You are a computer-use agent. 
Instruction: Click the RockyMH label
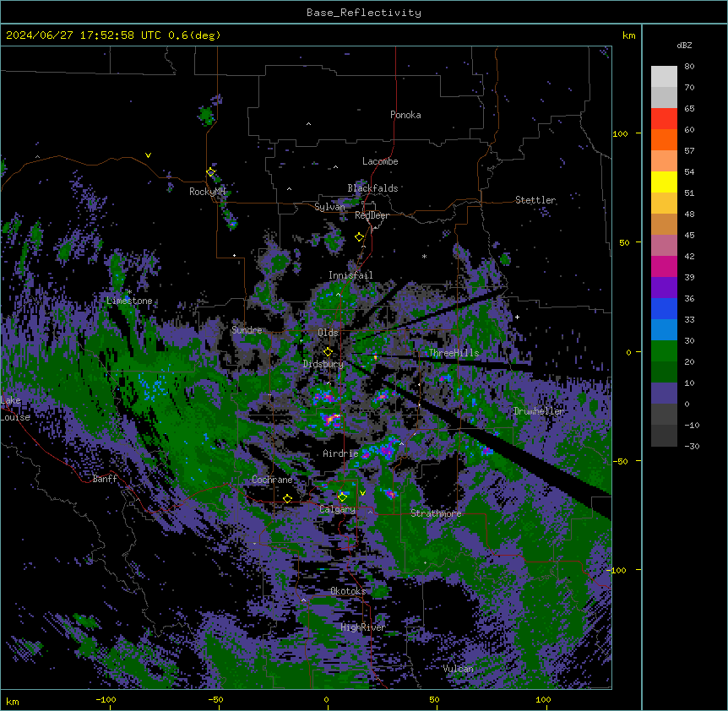click(x=207, y=192)
